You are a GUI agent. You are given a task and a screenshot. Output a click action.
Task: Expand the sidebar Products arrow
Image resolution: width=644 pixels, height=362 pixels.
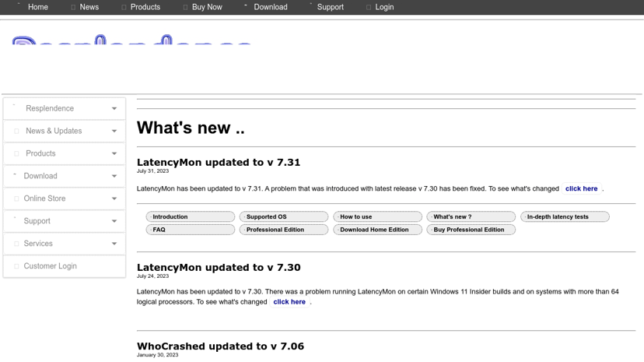[114, 153]
